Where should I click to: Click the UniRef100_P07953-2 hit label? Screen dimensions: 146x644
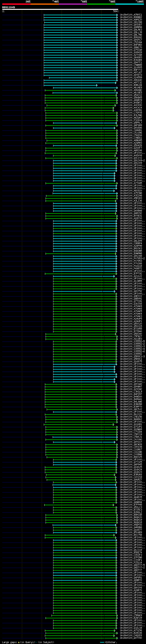coord(132,258)
